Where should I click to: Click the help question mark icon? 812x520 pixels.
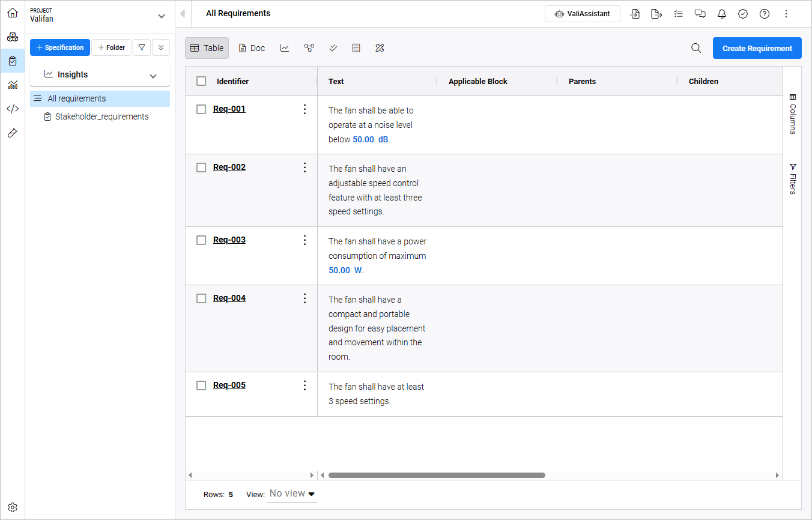764,14
